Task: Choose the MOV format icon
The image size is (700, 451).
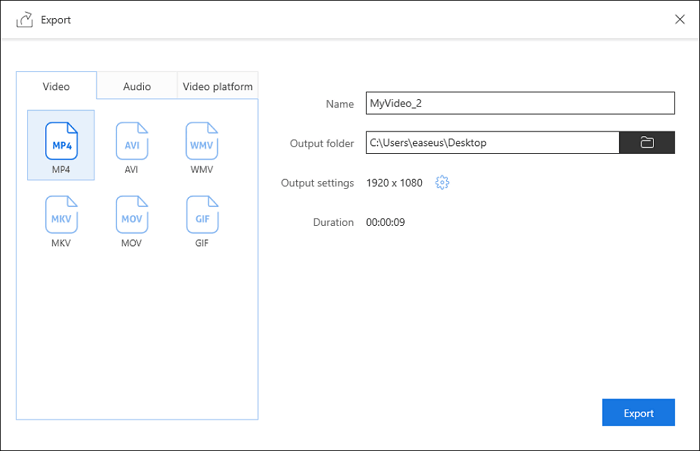Action: (x=131, y=217)
